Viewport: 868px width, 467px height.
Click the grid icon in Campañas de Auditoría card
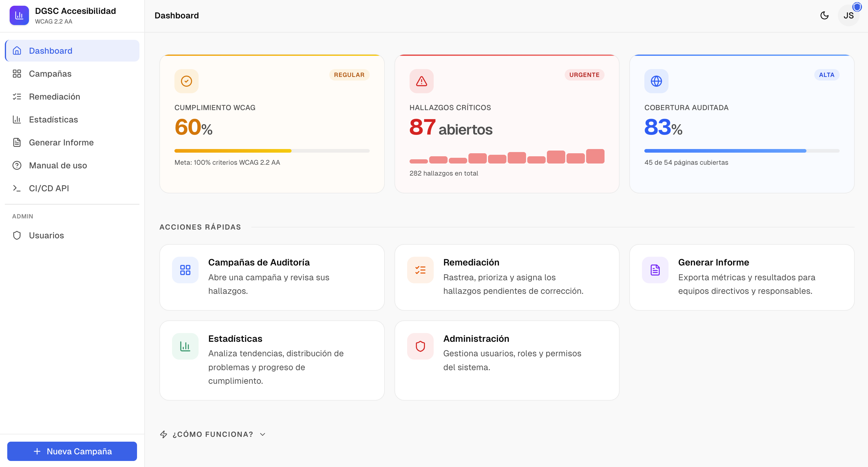(185, 270)
